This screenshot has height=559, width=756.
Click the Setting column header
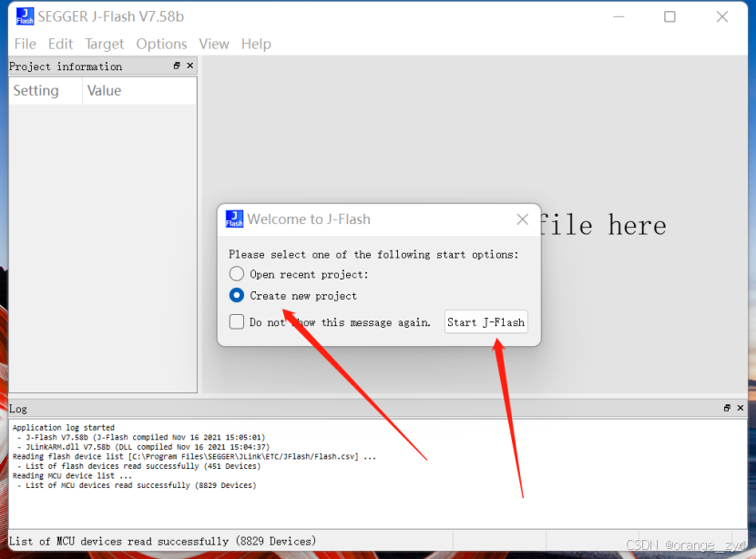click(46, 91)
